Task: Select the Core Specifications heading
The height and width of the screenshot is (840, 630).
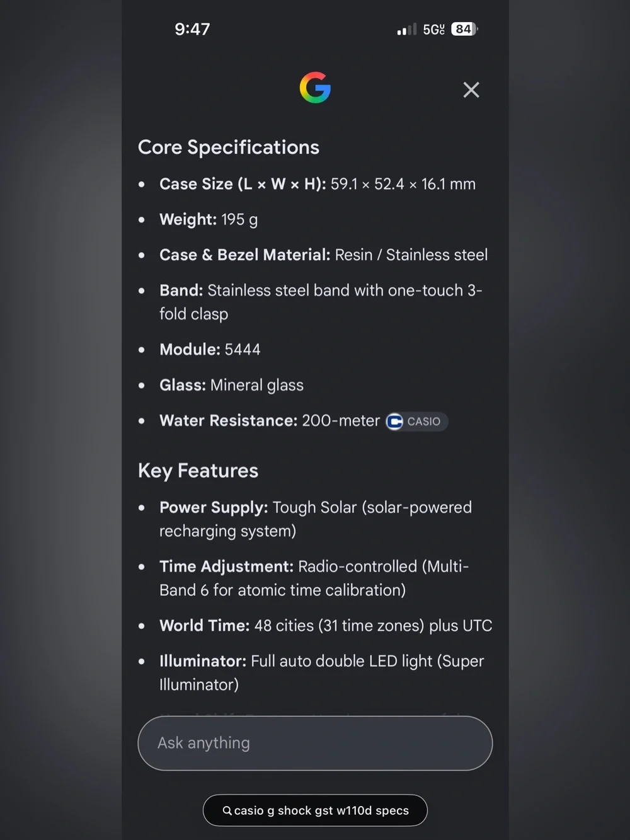Action: (x=229, y=147)
